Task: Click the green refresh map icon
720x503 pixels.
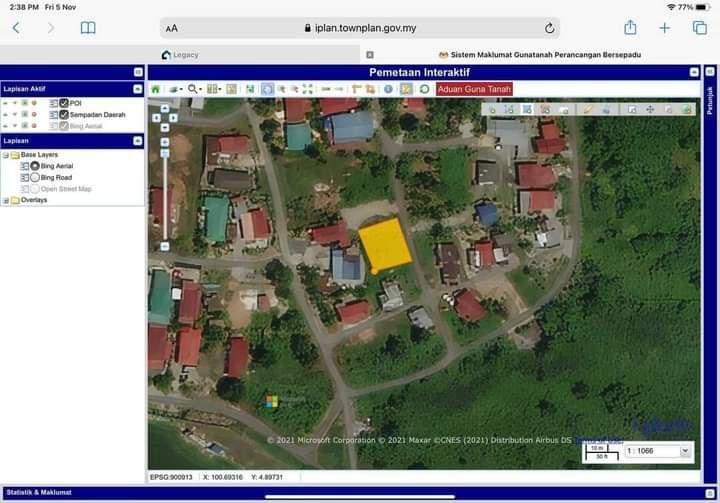Action: tap(424, 89)
